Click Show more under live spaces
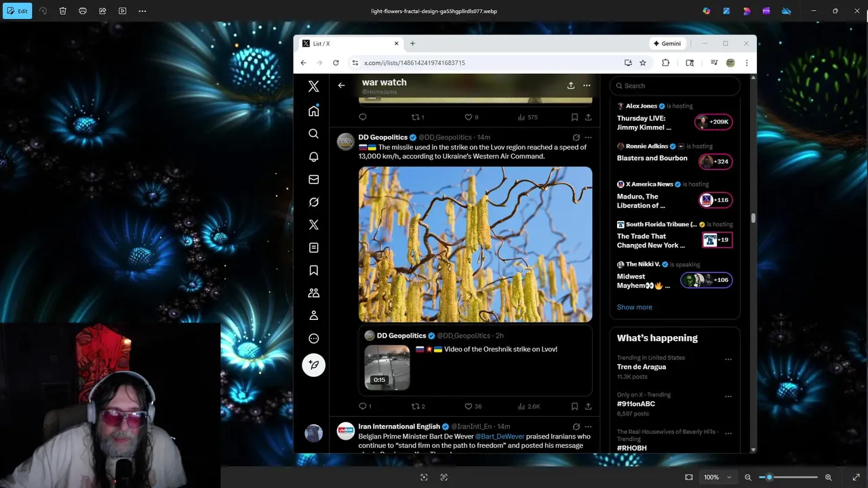 (x=635, y=307)
